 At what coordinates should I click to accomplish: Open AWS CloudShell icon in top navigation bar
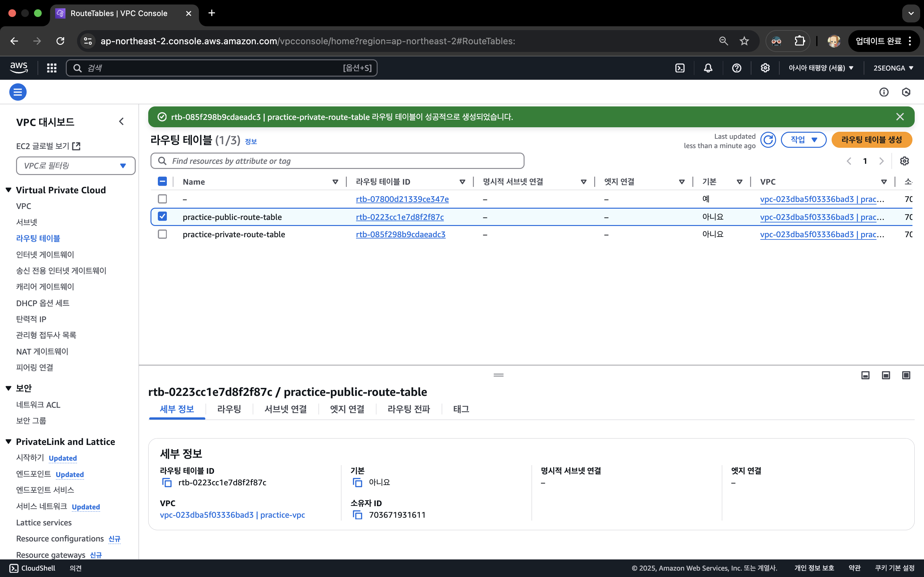click(680, 68)
